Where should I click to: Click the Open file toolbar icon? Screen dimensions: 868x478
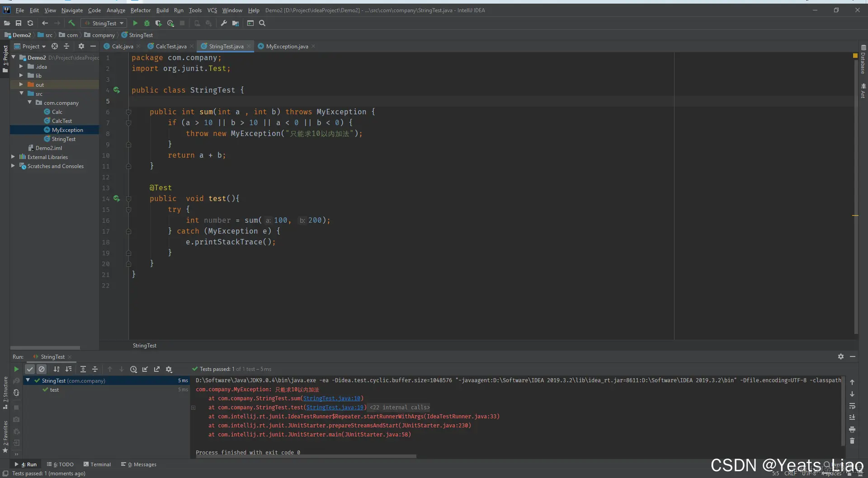click(x=7, y=23)
